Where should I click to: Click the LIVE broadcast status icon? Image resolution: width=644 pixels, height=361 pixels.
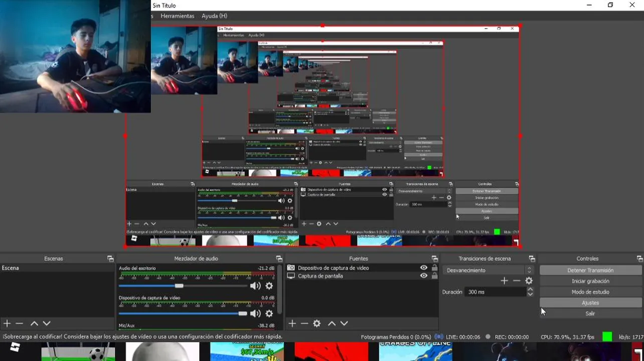pyautogui.click(x=439, y=337)
